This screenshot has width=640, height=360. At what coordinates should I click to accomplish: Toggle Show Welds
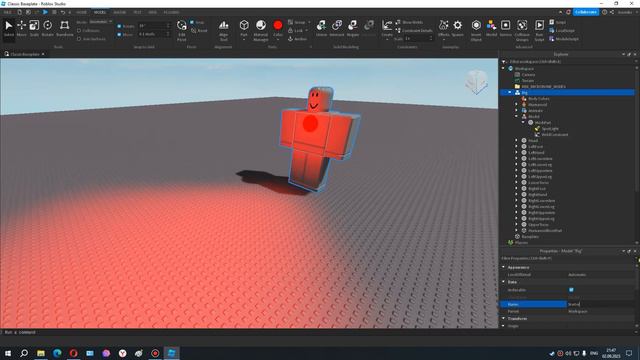(409, 22)
